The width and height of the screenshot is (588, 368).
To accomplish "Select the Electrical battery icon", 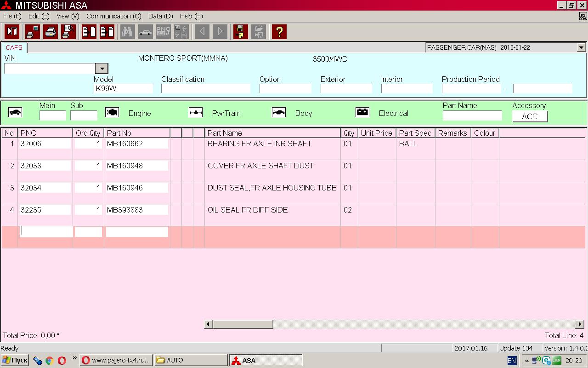I will [x=362, y=113].
